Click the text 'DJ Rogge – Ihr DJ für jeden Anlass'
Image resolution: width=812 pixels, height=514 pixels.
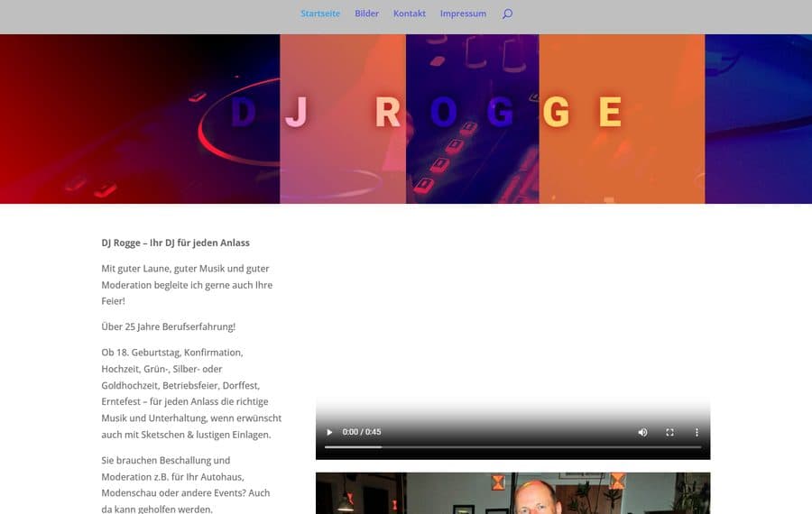[176, 243]
